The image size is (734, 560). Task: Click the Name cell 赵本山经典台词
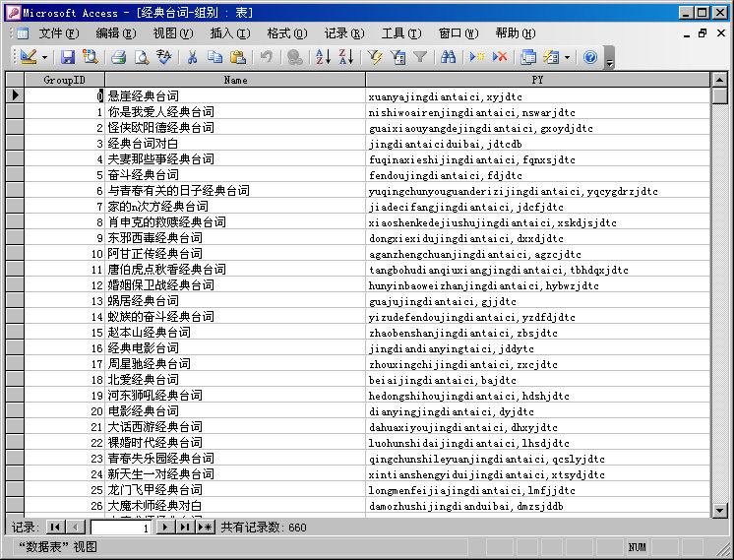[235, 332]
